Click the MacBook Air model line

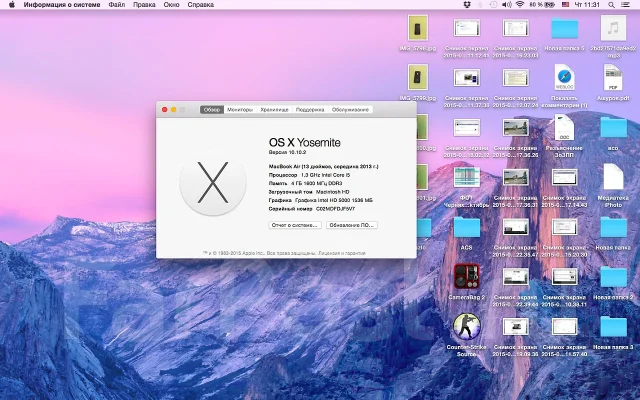pyautogui.click(x=323, y=167)
